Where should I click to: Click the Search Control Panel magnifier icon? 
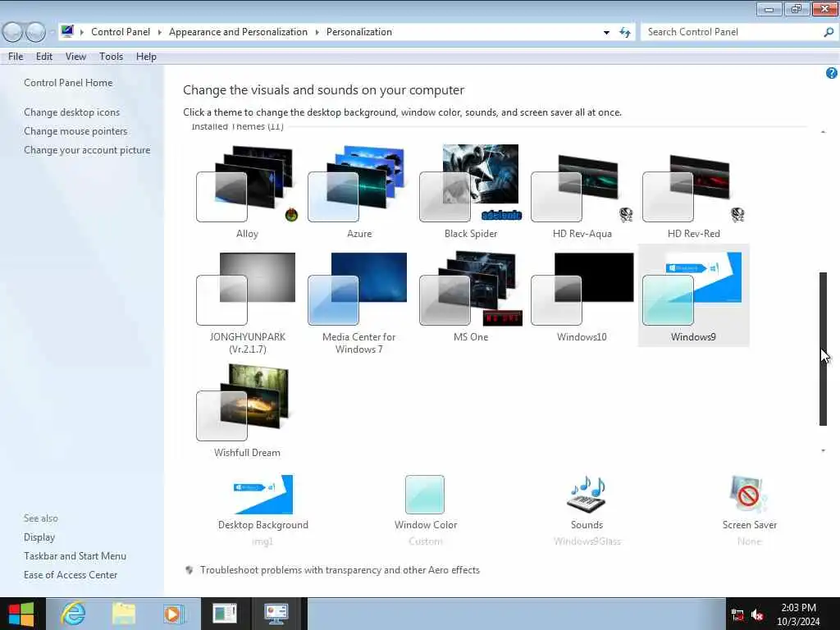point(829,32)
